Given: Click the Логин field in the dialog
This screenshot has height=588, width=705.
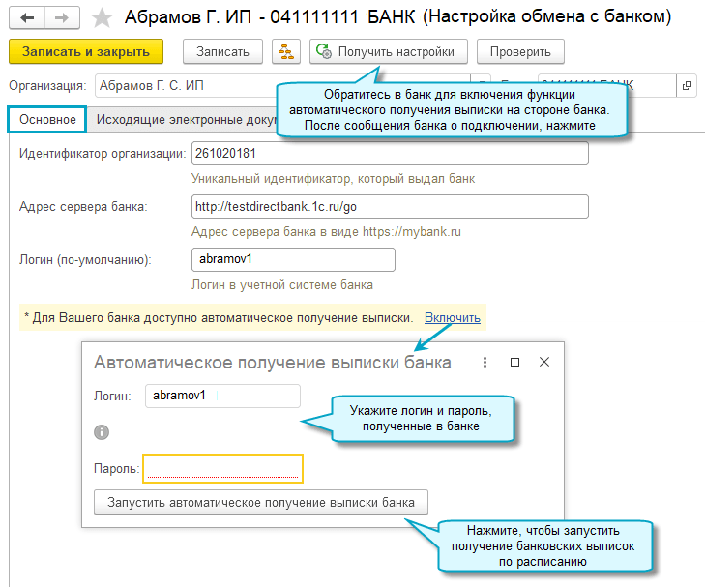Looking at the screenshot, I should click(222, 396).
